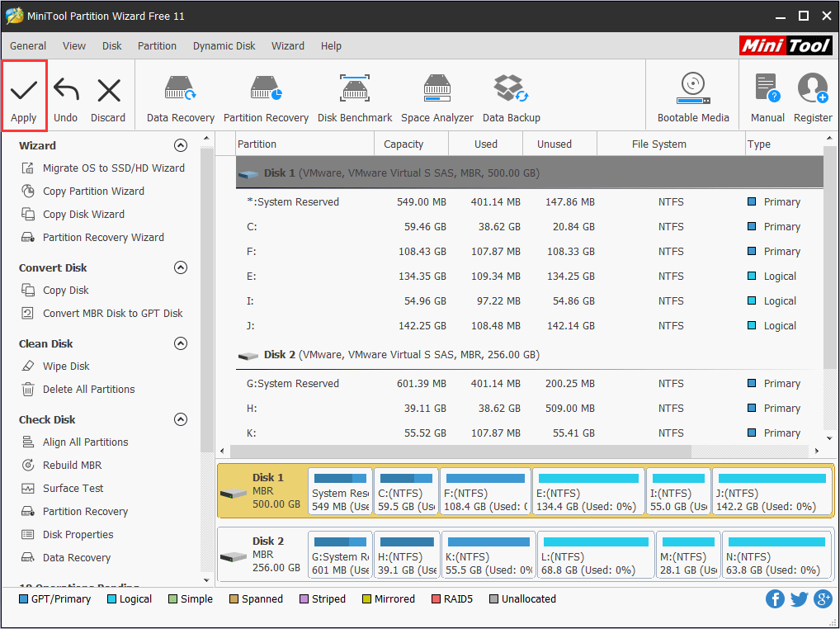Viewport: 840px width, 629px height.
Task: Select the E: partition row
Action: point(529,277)
